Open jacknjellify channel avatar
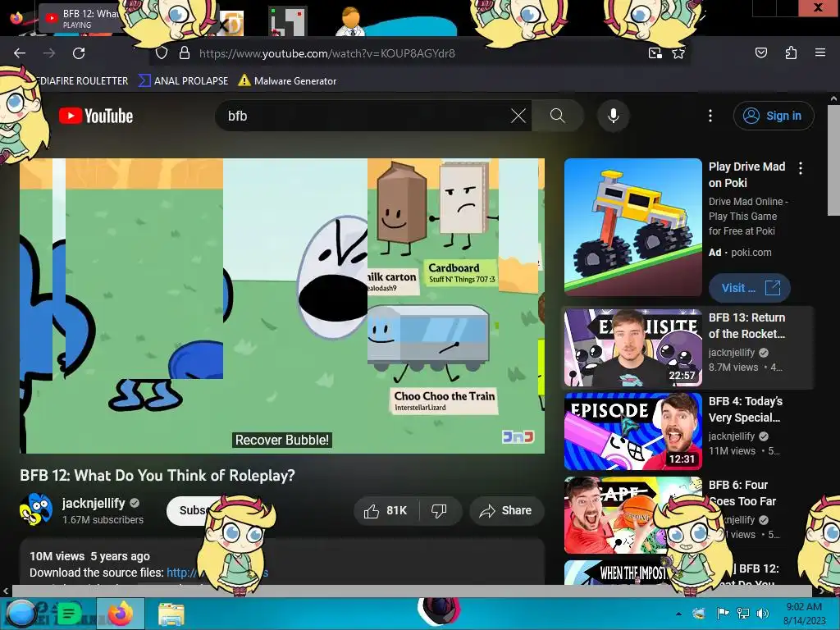 (x=36, y=509)
